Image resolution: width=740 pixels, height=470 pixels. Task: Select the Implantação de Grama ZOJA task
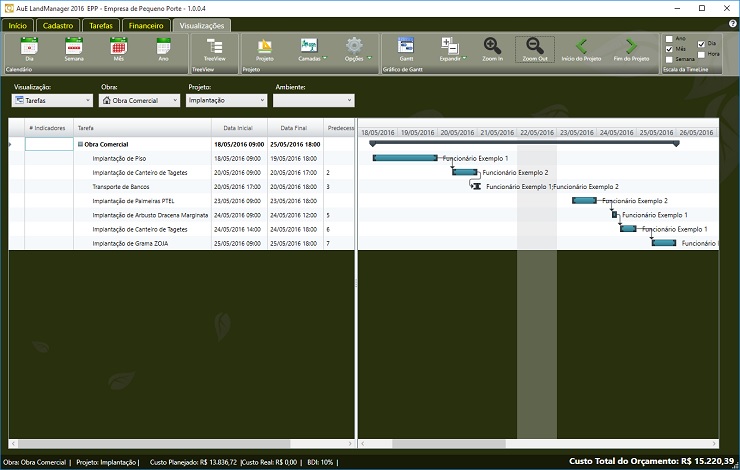[130, 243]
